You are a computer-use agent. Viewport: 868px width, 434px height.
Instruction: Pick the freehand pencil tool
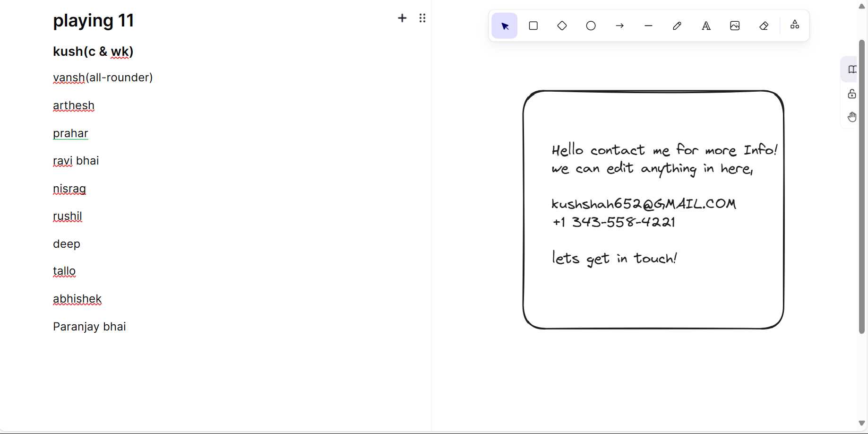click(x=677, y=26)
